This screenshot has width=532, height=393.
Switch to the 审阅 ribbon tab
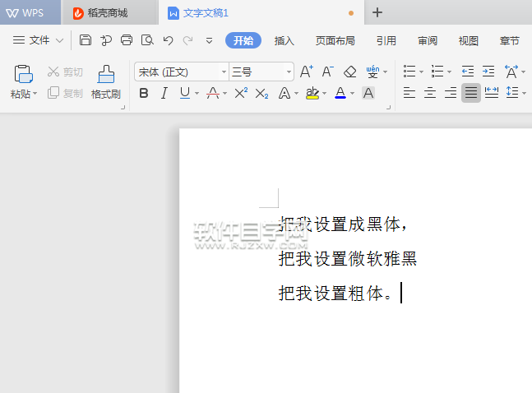point(428,41)
